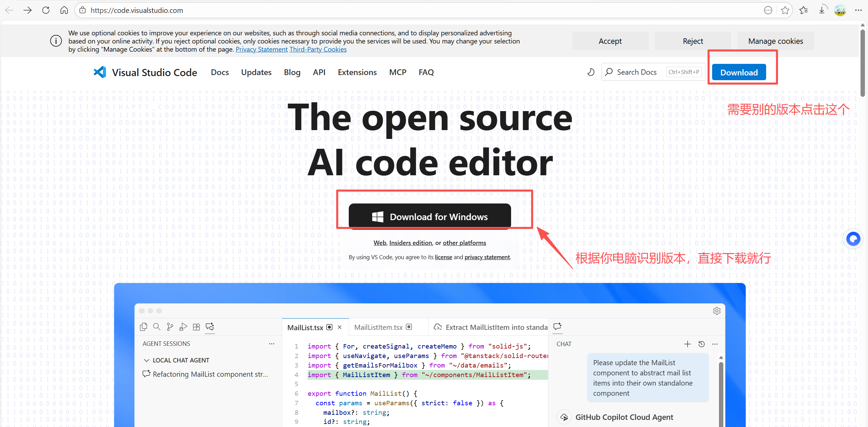Viewport: 868px width, 427px height.
Task: Open the FAQ navigation item
Action: (426, 72)
